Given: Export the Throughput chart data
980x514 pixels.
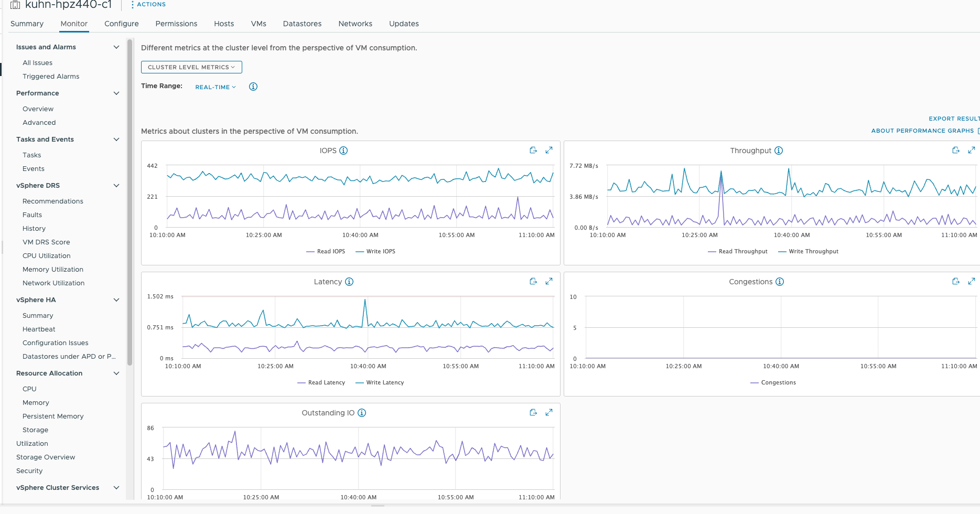Looking at the screenshot, I should tap(956, 150).
